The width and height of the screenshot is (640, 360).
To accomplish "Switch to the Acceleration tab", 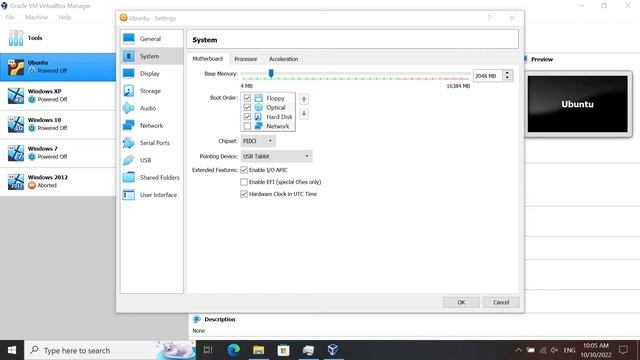I will click(x=283, y=59).
